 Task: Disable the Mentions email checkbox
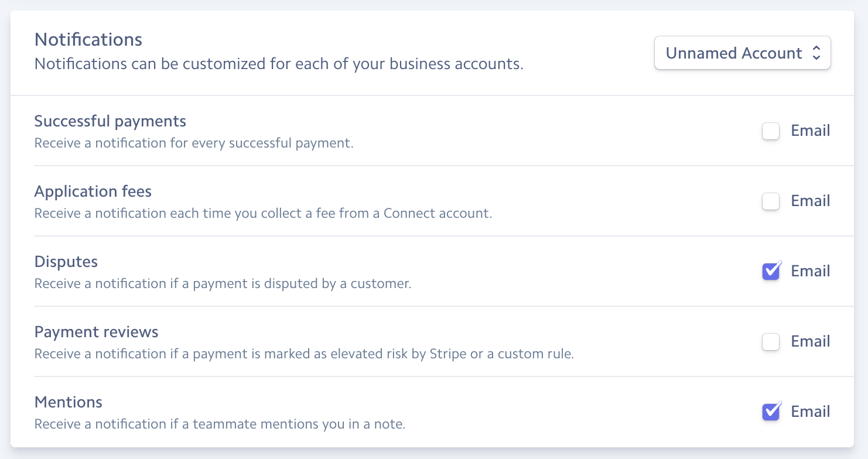(771, 412)
